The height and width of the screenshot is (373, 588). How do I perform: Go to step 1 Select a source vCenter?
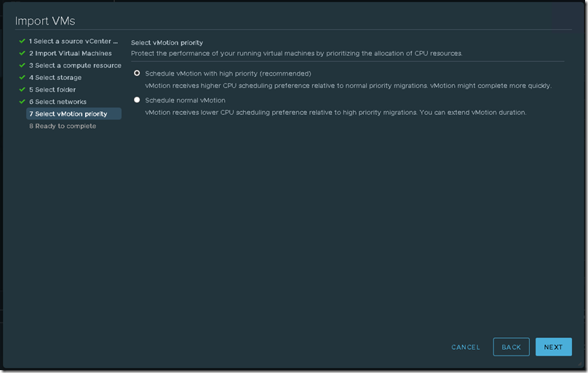[x=73, y=41]
